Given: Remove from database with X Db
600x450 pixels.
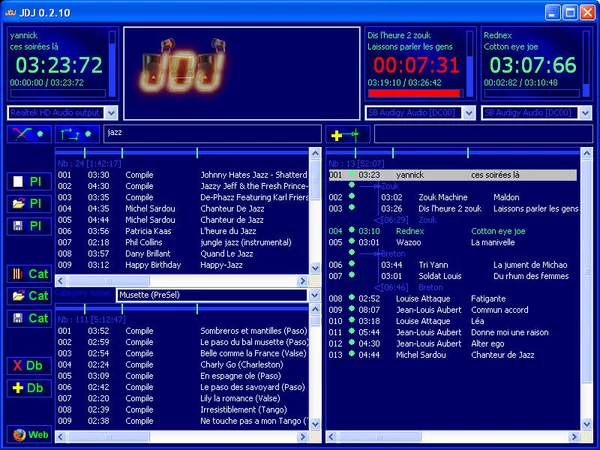Looking at the screenshot, I should tap(29, 366).
